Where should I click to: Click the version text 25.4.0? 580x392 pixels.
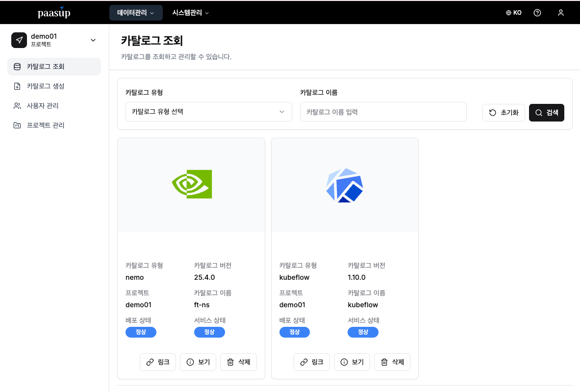point(204,277)
